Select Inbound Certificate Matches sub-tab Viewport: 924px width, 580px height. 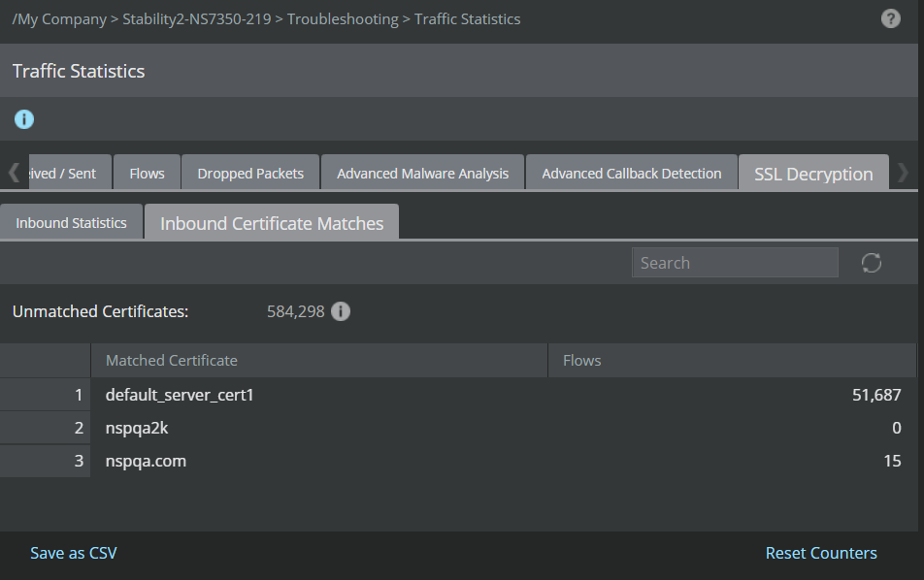tap(272, 222)
